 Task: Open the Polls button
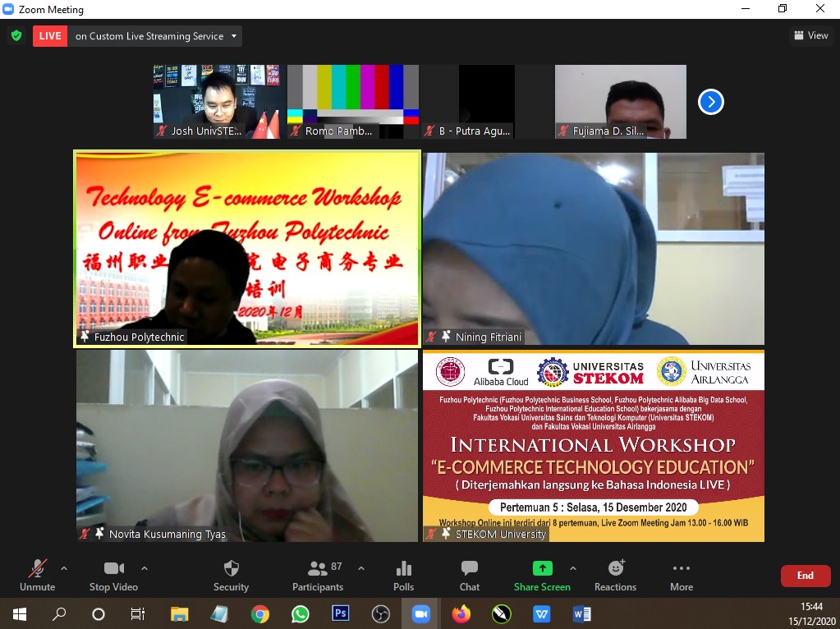click(x=403, y=576)
